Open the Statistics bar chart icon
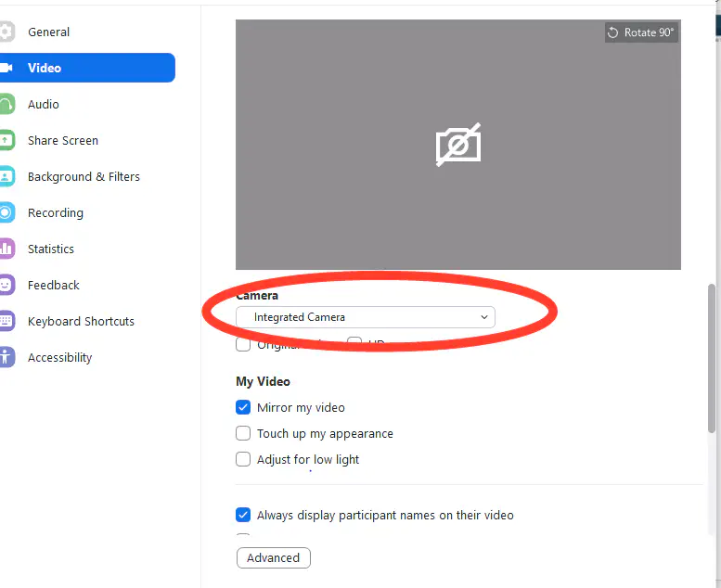This screenshot has height=588, width=721. pos(6,249)
